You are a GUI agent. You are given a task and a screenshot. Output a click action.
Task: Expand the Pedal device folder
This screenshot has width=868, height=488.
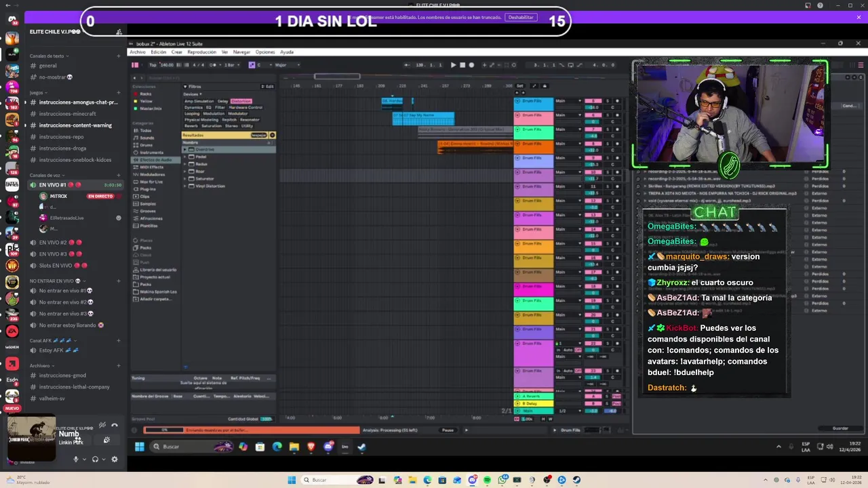click(x=184, y=157)
